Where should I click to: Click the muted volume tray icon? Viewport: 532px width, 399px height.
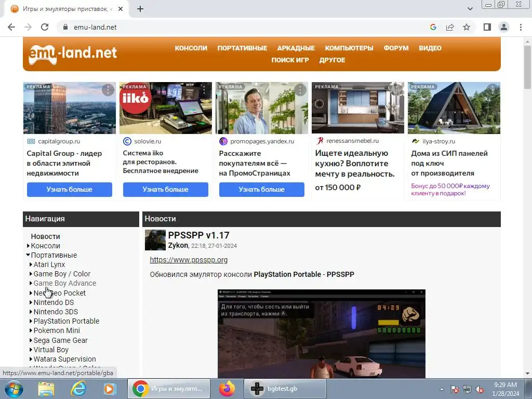[x=480, y=389]
